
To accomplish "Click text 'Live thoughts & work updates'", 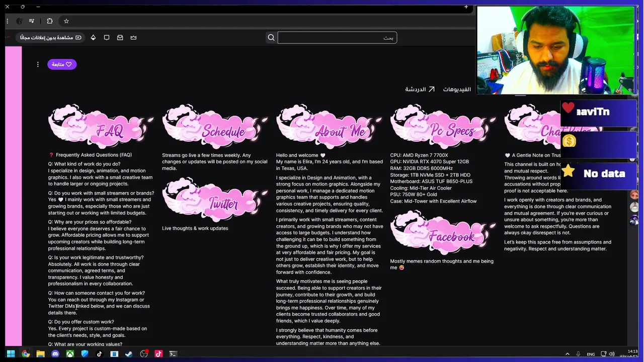I will click(195, 228).
